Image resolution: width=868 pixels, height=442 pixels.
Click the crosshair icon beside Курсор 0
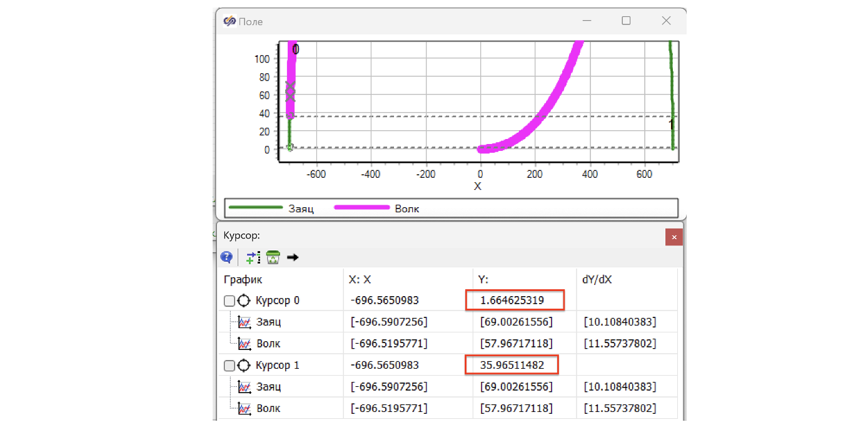click(x=244, y=301)
